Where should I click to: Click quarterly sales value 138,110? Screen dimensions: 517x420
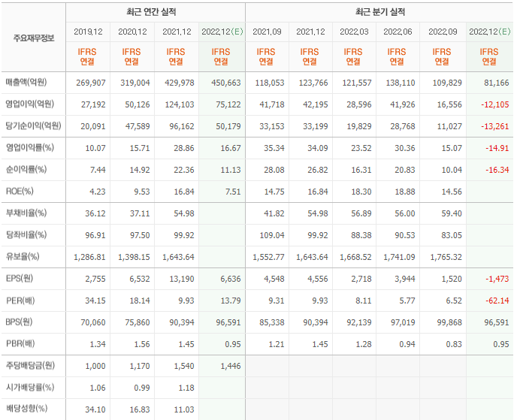pyautogui.click(x=401, y=83)
